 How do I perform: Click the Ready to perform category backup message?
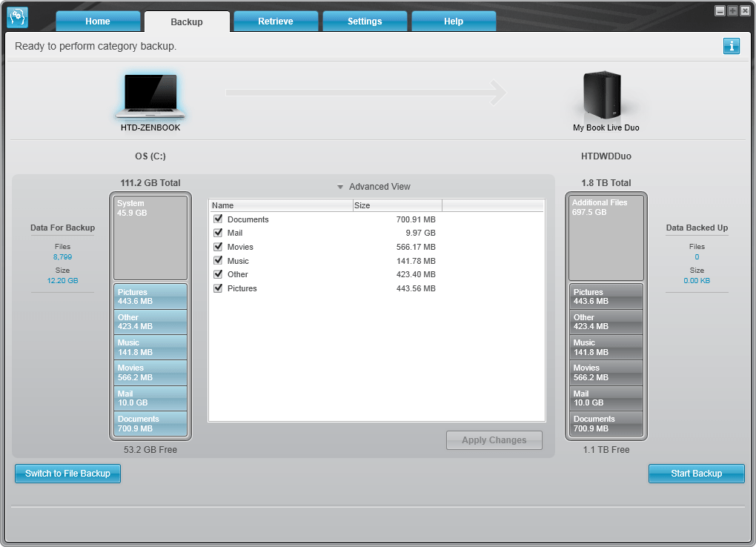(x=96, y=46)
